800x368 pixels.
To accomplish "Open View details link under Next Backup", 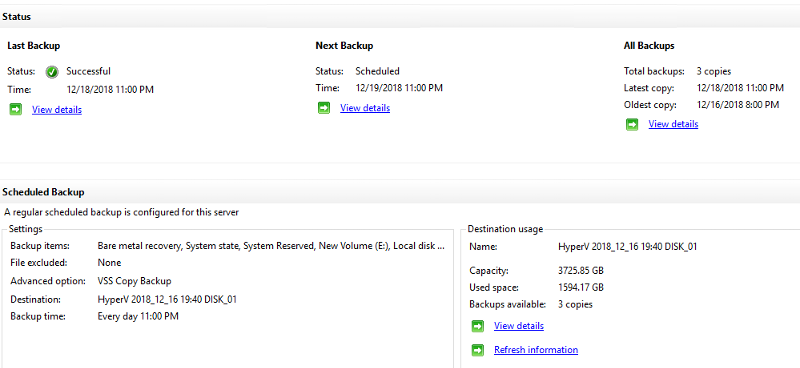I will click(x=365, y=108).
